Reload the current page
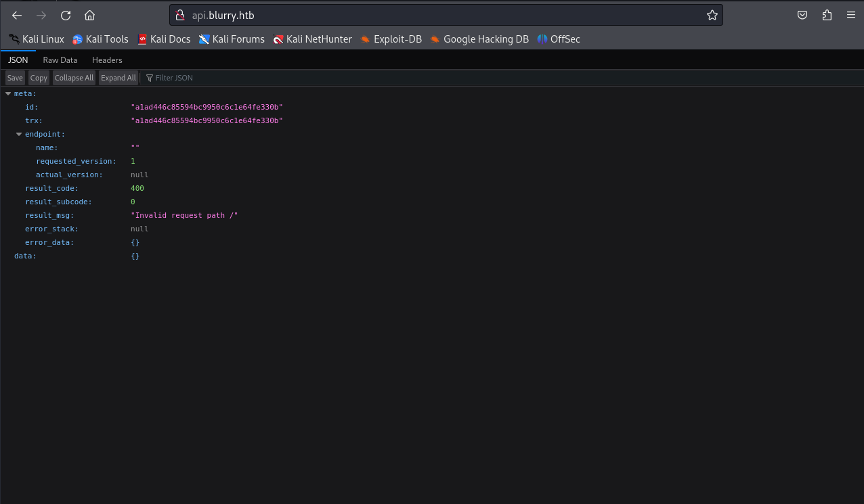 click(66, 16)
